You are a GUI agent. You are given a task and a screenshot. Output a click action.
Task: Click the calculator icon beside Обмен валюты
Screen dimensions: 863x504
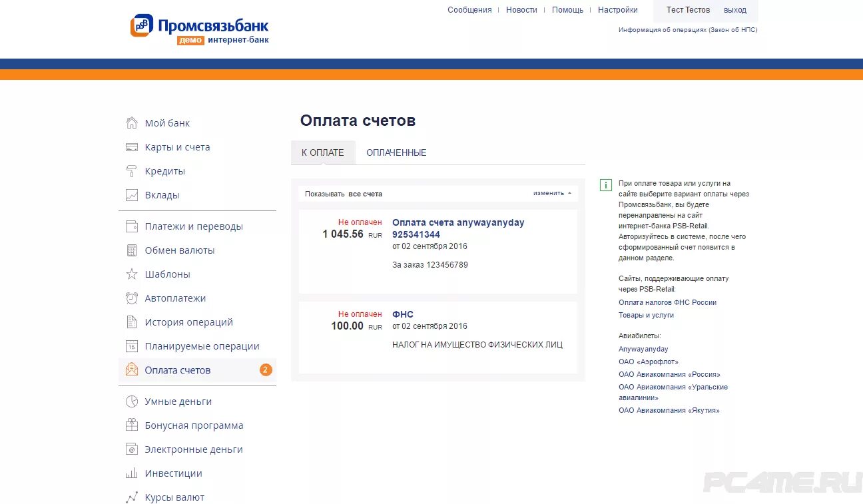click(x=132, y=250)
